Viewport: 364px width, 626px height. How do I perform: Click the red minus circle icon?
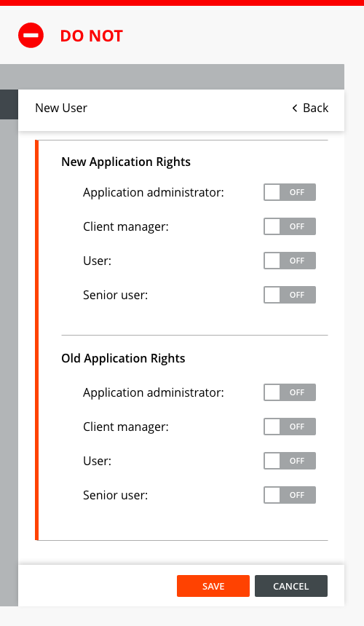(31, 36)
